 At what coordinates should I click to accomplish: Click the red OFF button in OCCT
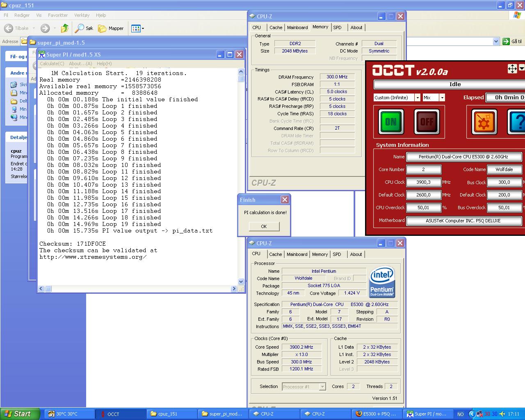point(427,122)
